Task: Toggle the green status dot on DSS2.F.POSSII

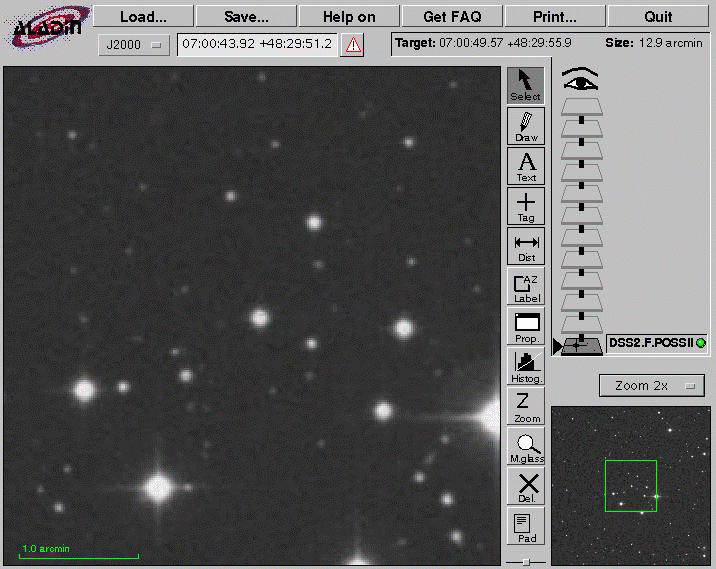Action: click(x=700, y=343)
